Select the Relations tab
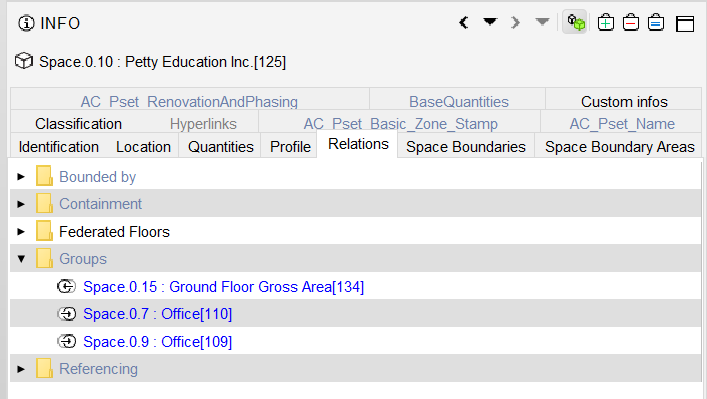This screenshot has width=707, height=399. click(x=358, y=144)
